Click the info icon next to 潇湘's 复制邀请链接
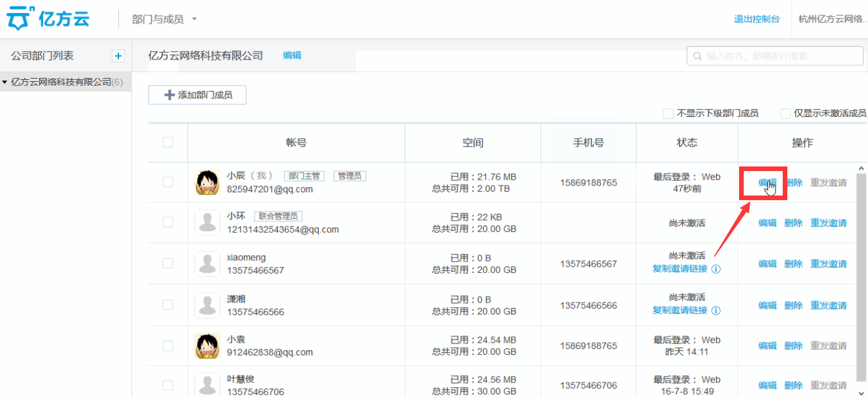Screen dimensions: 868x401 pyautogui.click(x=716, y=310)
